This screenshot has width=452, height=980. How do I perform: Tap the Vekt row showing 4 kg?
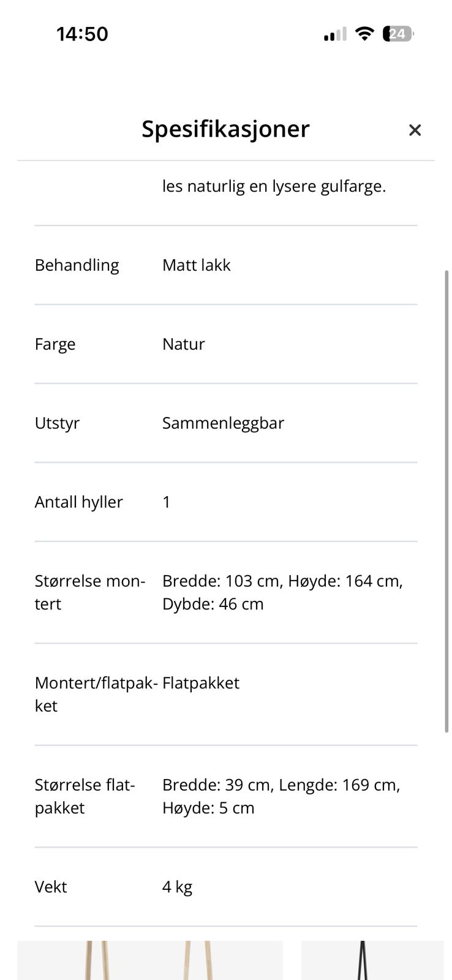click(225, 887)
